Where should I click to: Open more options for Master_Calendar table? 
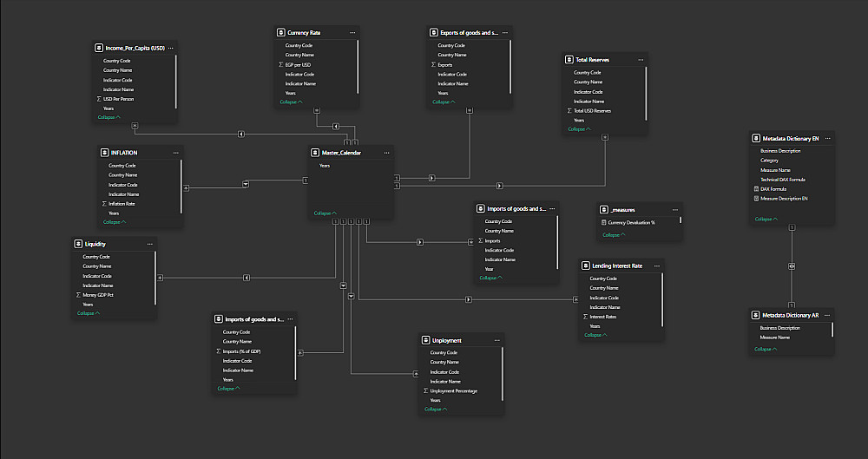(x=386, y=153)
